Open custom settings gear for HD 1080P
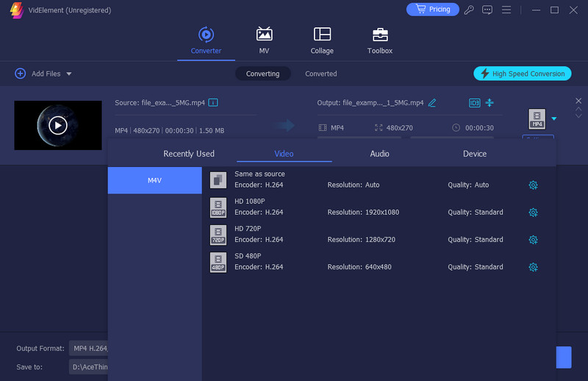 pyautogui.click(x=534, y=213)
